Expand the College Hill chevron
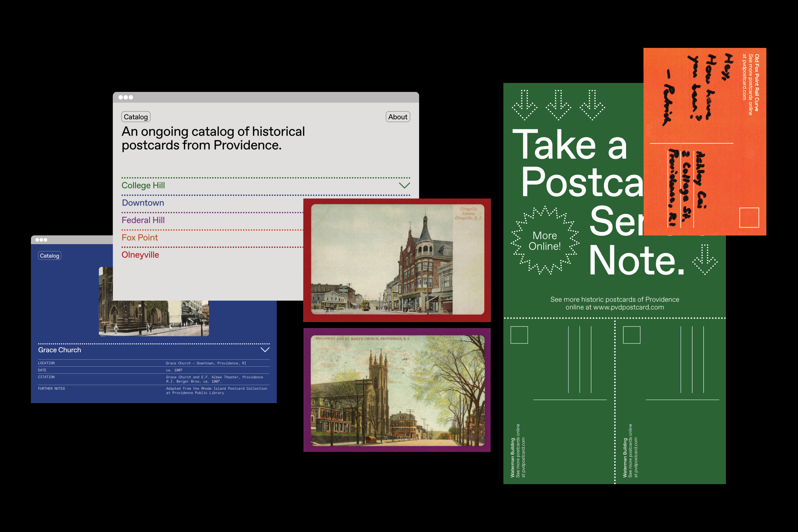798x532 pixels. click(x=404, y=185)
